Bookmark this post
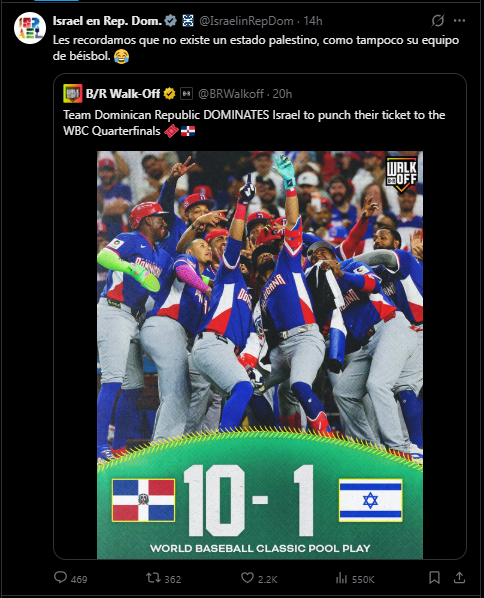This screenshot has width=484, height=598. coord(434,577)
